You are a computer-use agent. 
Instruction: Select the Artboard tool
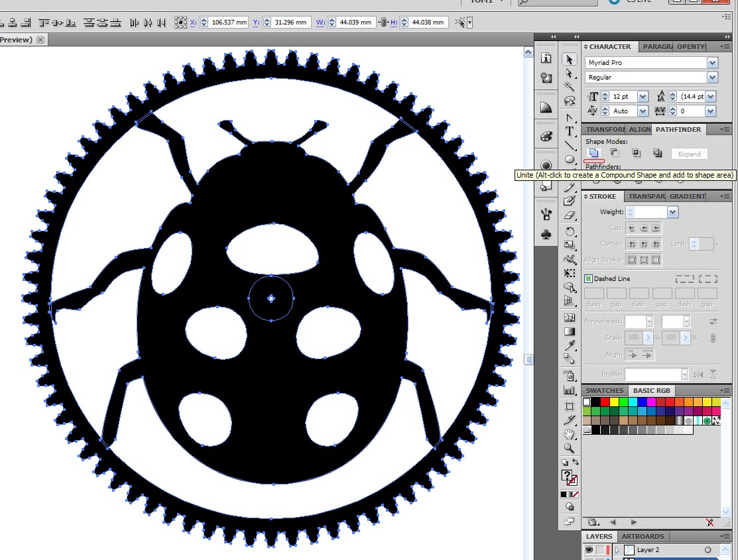tap(570, 406)
